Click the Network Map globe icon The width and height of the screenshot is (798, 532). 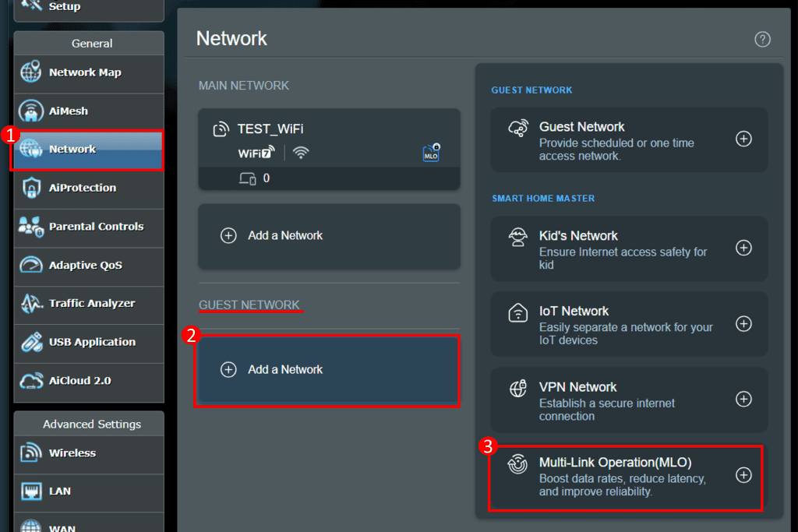(31, 72)
